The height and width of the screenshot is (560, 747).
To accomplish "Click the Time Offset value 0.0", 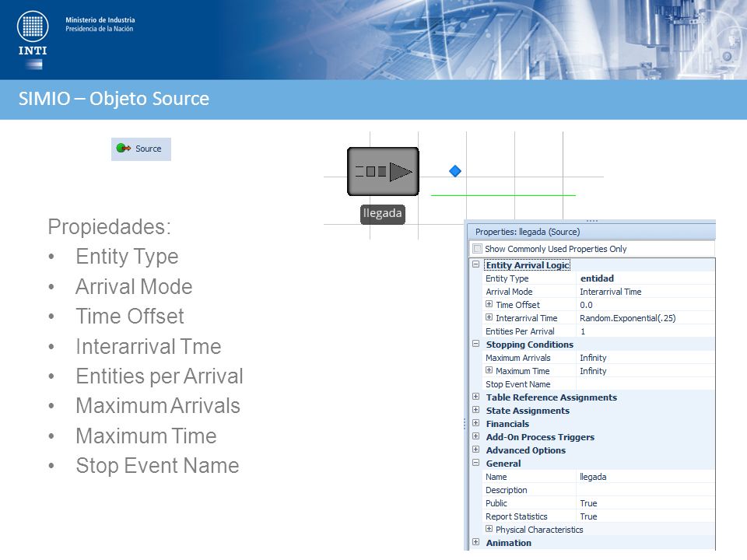I will point(646,305).
